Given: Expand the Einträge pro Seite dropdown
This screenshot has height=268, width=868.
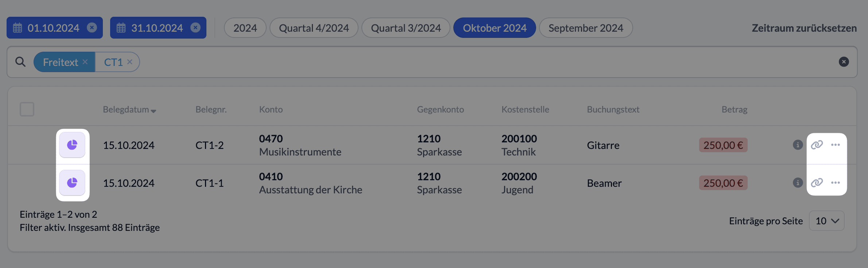Looking at the screenshot, I should 827,221.
